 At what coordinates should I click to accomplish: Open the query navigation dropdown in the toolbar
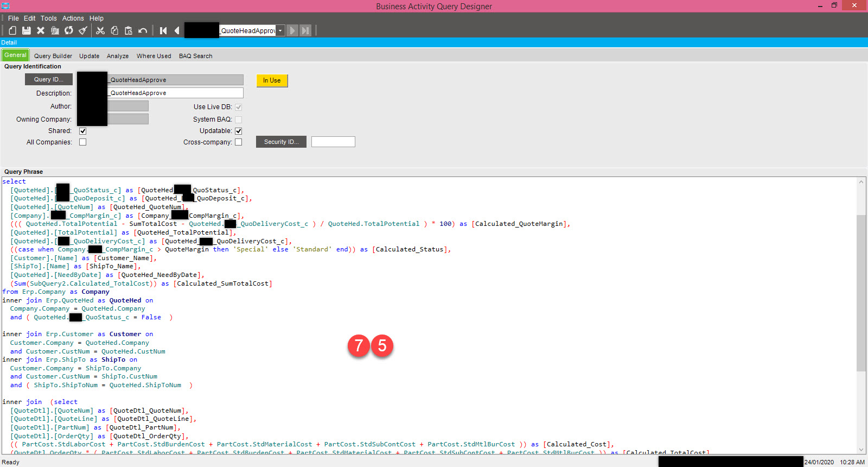coord(280,30)
